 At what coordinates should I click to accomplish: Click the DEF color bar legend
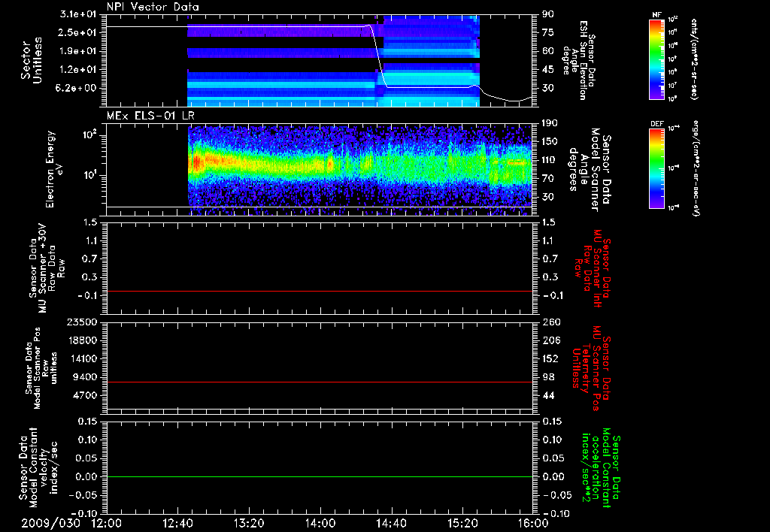(657, 168)
